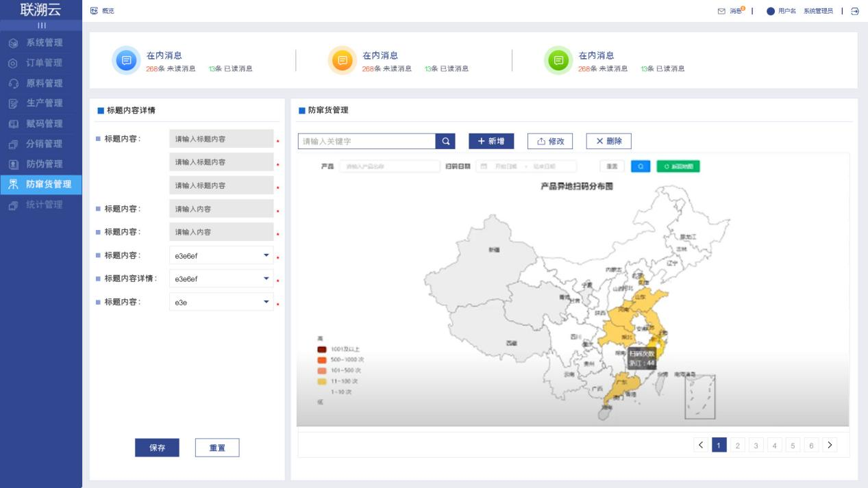Go to next page with right arrow

(x=830, y=446)
